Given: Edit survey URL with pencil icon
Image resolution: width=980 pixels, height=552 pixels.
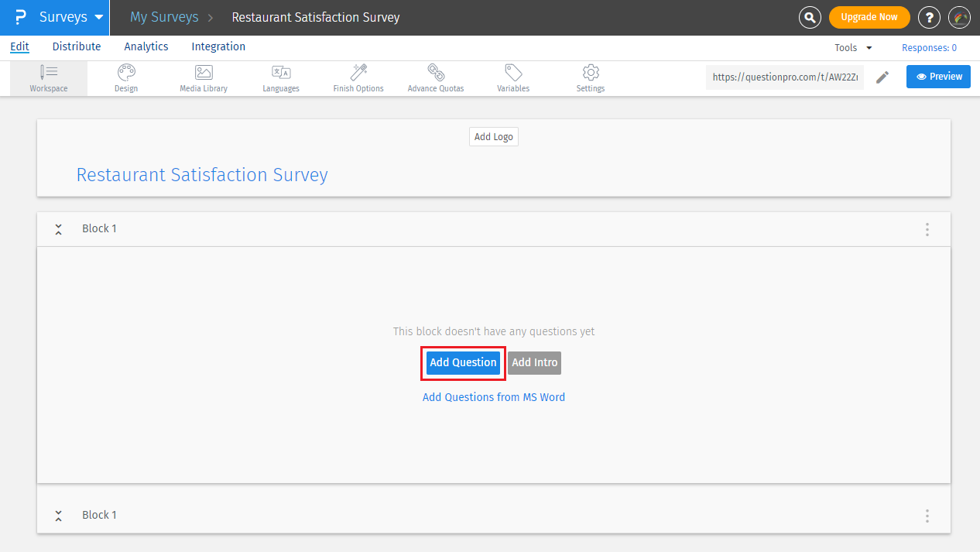Looking at the screenshot, I should tap(882, 77).
